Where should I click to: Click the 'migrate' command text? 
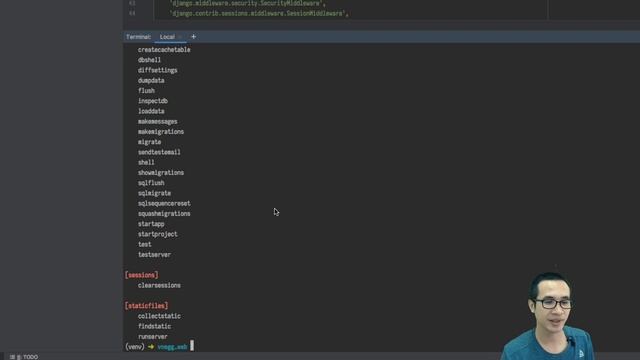149,142
